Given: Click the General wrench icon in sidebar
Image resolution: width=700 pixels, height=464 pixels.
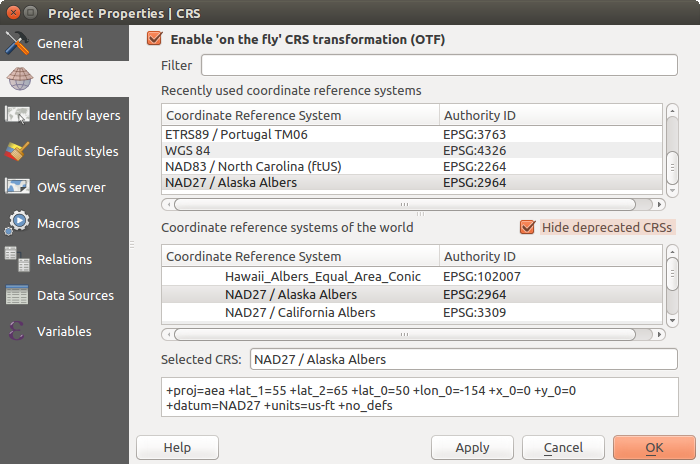Looking at the screenshot, I should [17, 44].
